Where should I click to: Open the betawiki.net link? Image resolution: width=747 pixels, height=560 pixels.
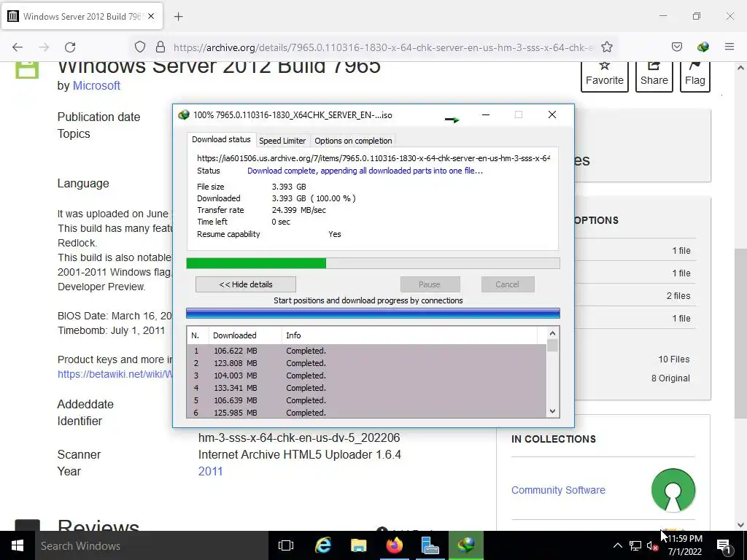coord(115,374)
